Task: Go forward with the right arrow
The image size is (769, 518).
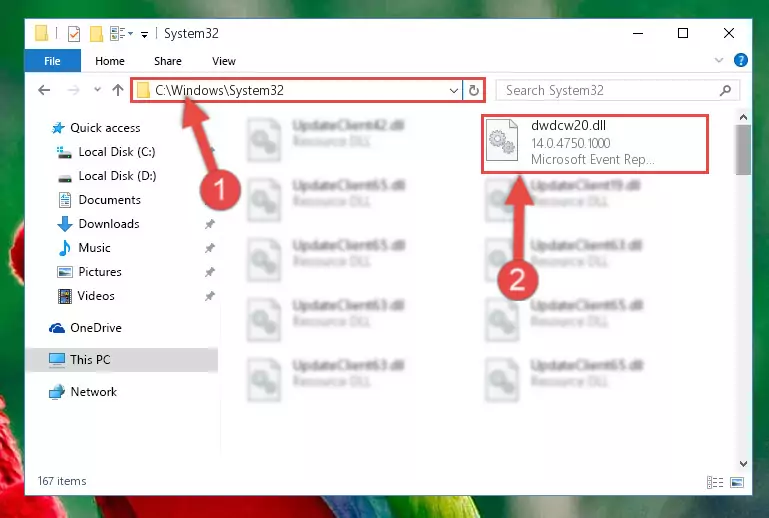Action: 73,90
